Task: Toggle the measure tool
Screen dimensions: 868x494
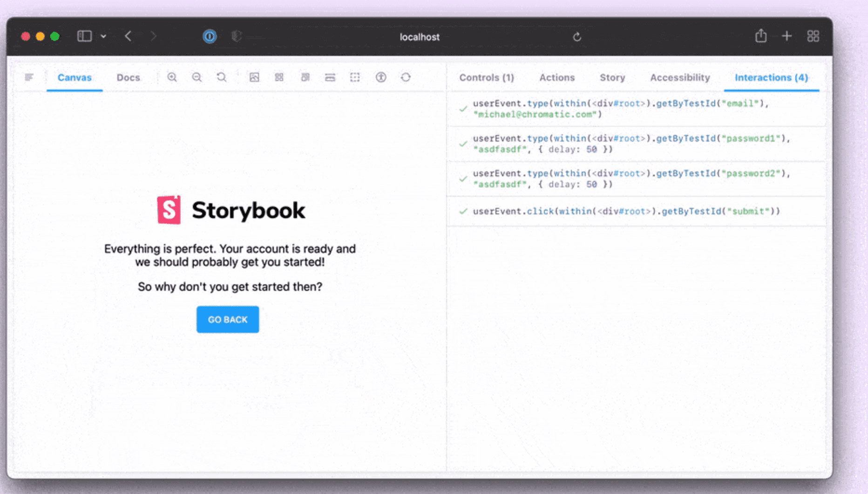Action: (x=330, y=77)
